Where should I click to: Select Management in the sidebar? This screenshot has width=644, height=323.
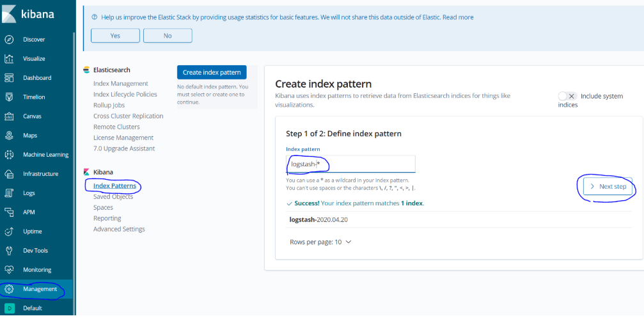point(40,289)
